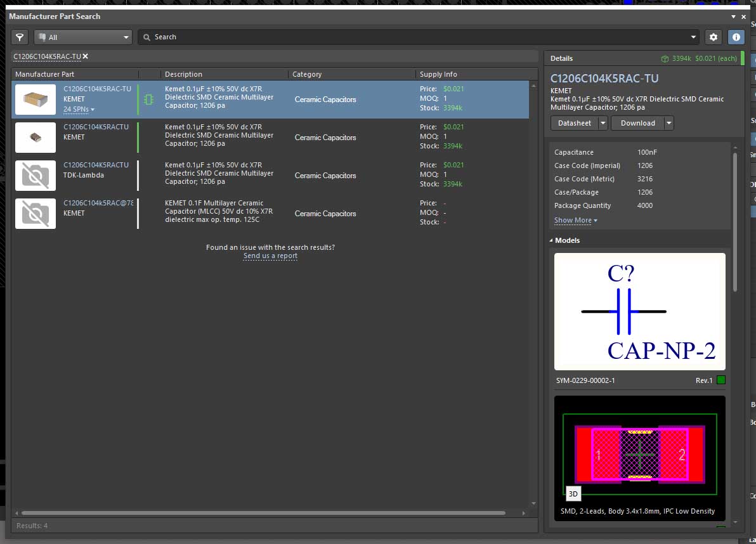The height and width of the screenshot is (544, 756).
Task: Expand the 24 SPNs list
Action: click(x=79, y=110)
